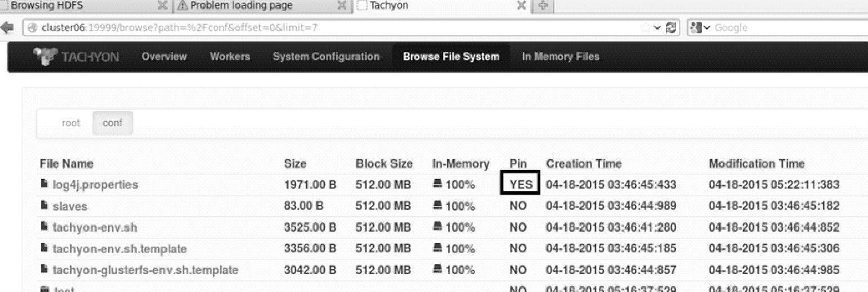Toggle the NO pin for slaves
This screenshot has height=292, width=868.
(518, 206)
